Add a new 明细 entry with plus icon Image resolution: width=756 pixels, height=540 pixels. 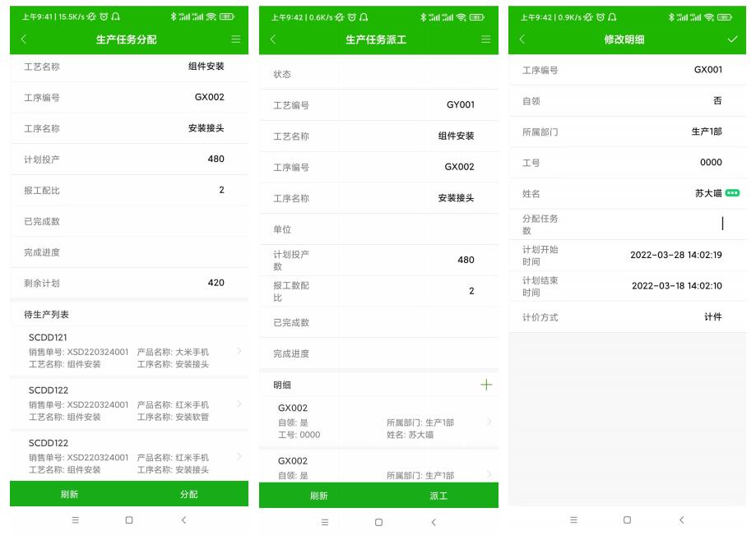click(x=486, y=385)
